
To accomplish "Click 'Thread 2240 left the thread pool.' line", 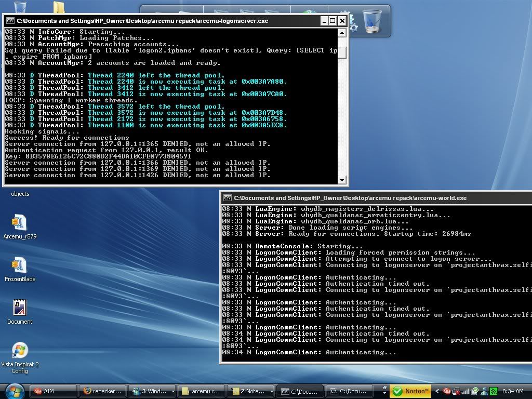I will [115, 75].
